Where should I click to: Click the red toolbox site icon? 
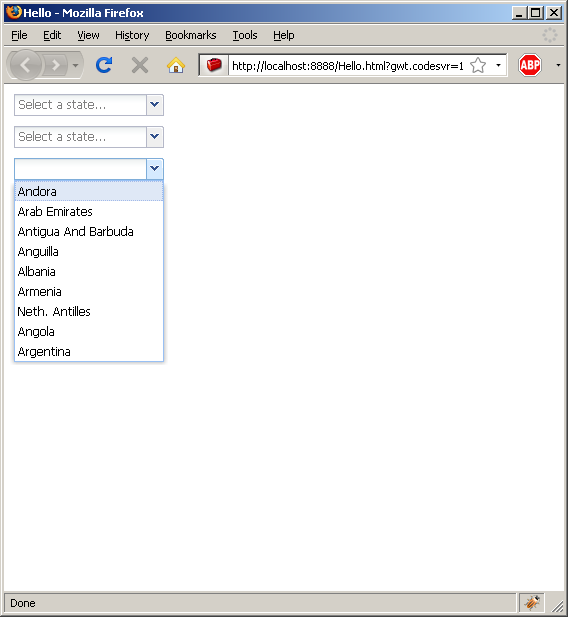click(x=214, y=65)
